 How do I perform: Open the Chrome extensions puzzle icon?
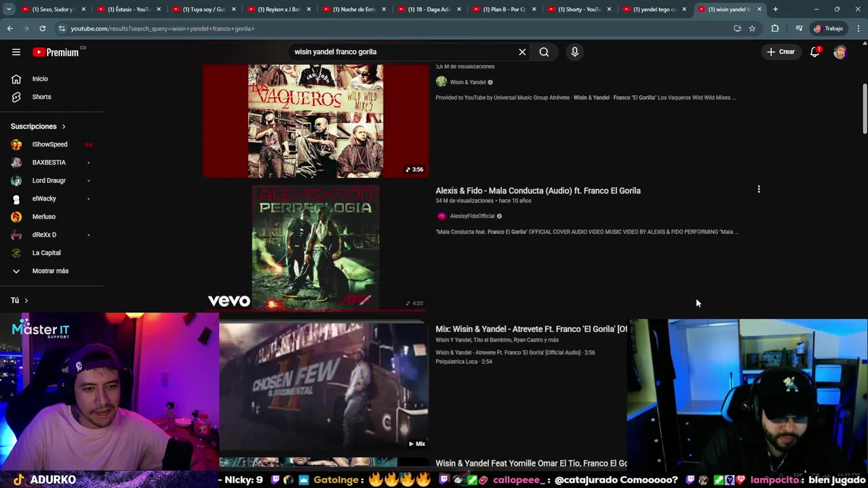point(775,28)
